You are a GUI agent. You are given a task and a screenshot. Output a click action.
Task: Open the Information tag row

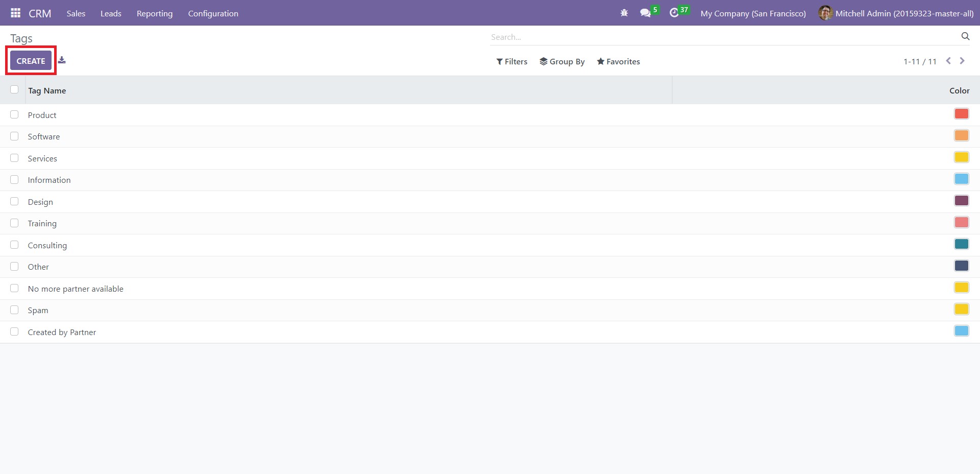[x=490, y=180]
